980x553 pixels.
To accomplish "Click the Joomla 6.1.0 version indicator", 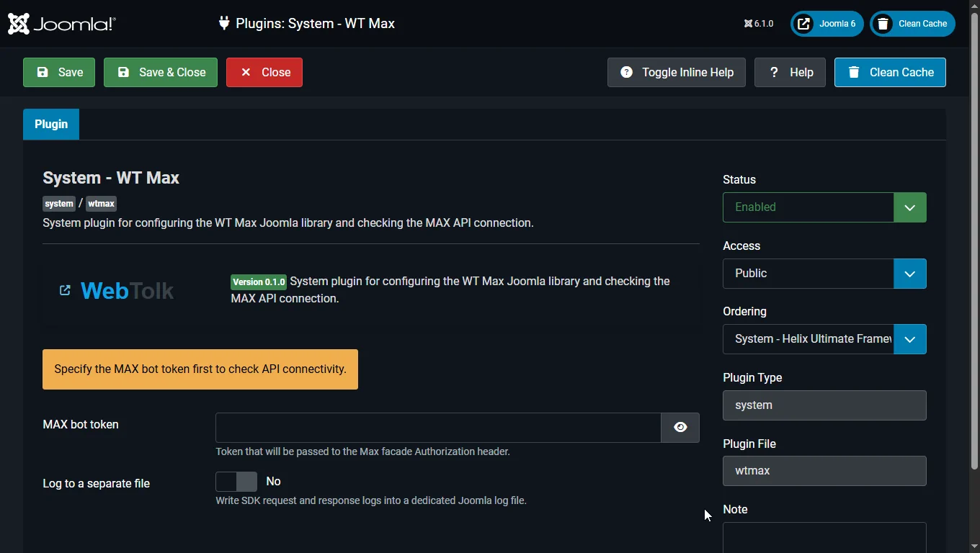I will click(759, 24).
